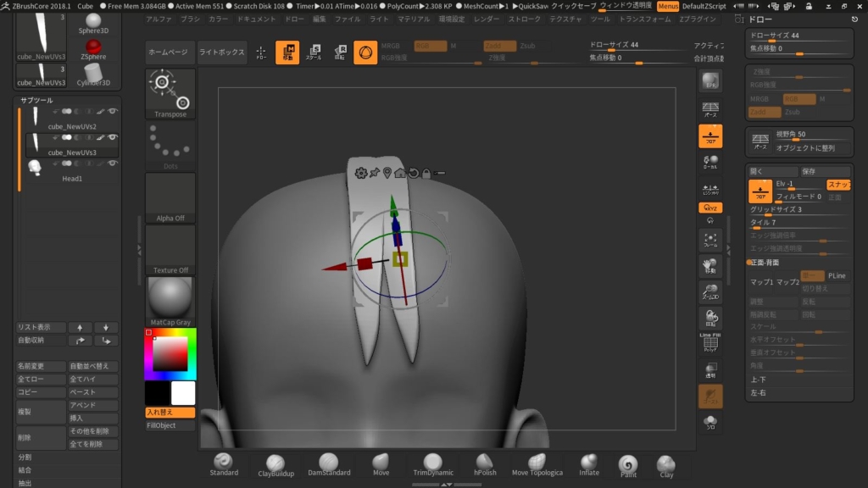Select the Sphere3D tool
This screenshot has height=488, width=868.
pyautogui.click(x=92, y=25)
